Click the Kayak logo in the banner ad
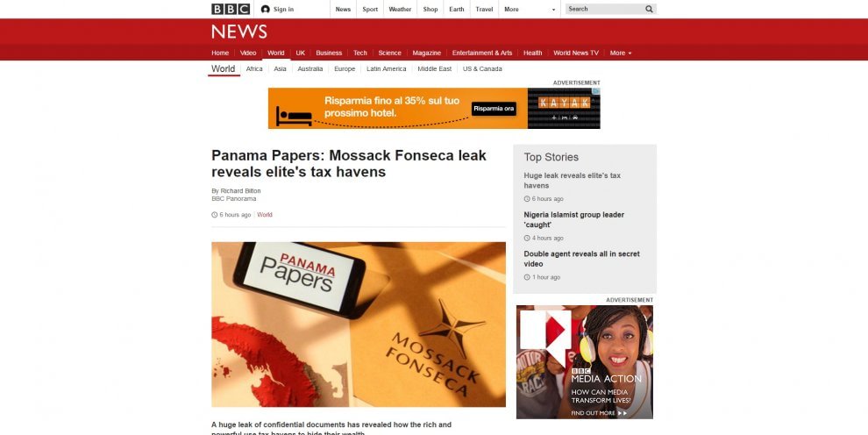 coord(564,103)
